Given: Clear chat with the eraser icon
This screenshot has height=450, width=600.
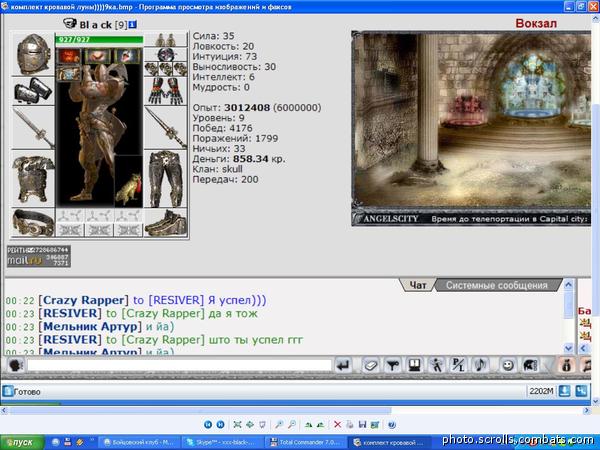Looking at the screenshot, I should (370, 365).
